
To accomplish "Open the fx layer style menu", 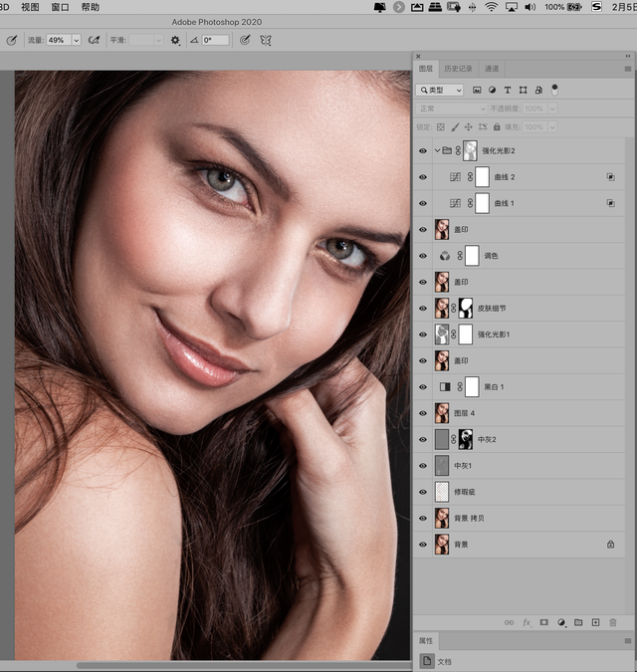I will tap(526, 622).
